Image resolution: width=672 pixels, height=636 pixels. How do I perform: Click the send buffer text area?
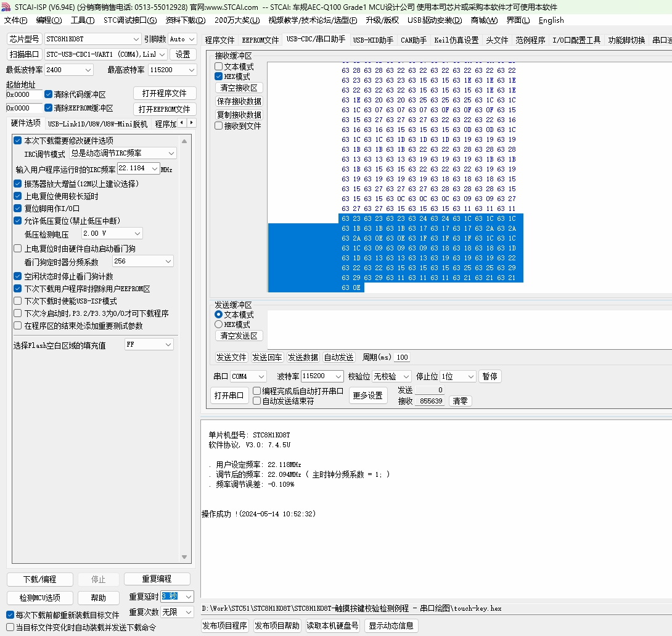[x=469, y=330]
